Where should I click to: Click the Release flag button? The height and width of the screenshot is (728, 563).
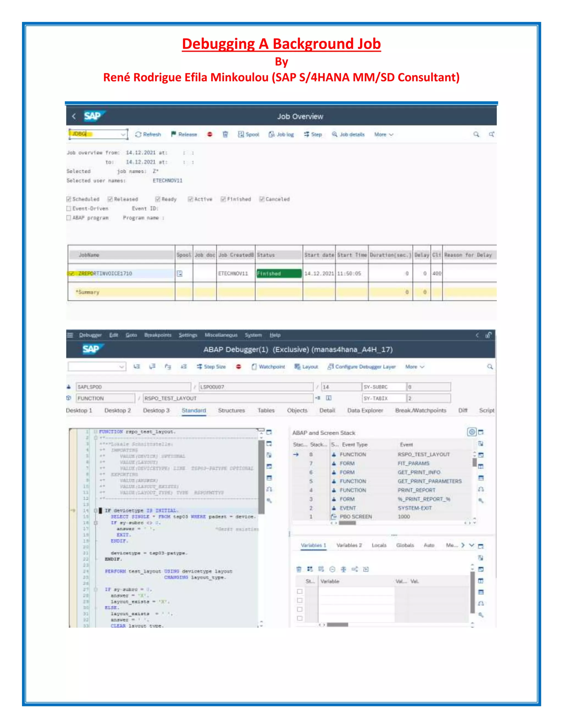(184, 134)
